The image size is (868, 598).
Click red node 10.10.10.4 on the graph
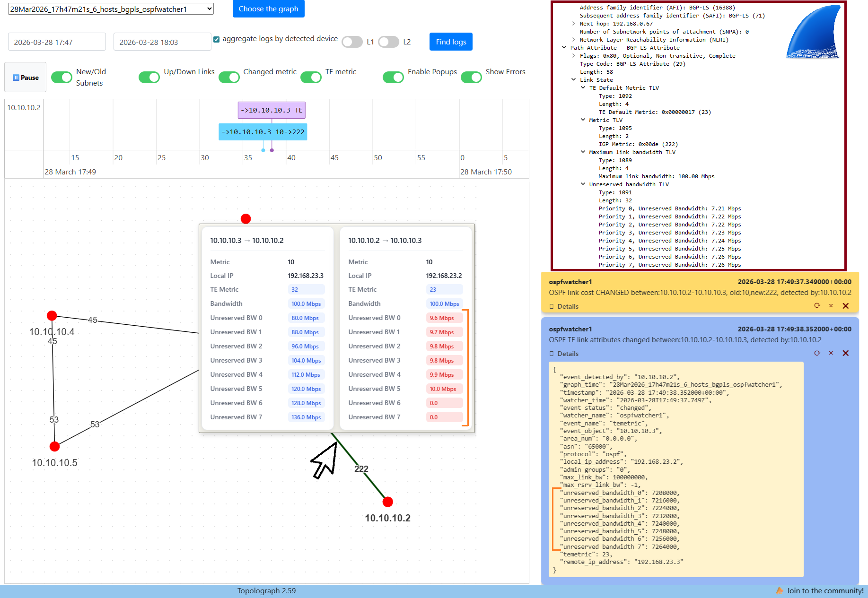pos(52,315)
